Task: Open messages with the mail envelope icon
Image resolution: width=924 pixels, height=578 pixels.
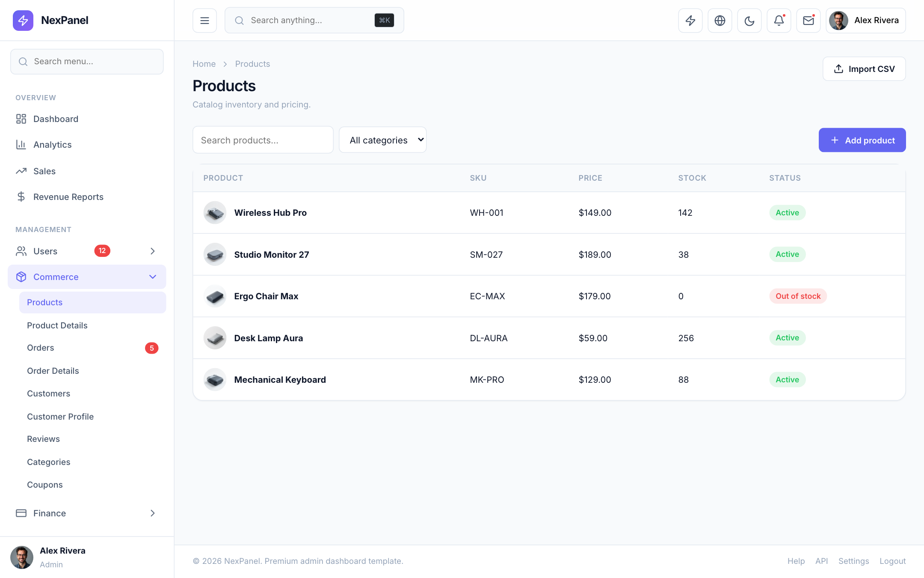Action: coord(808,20)
